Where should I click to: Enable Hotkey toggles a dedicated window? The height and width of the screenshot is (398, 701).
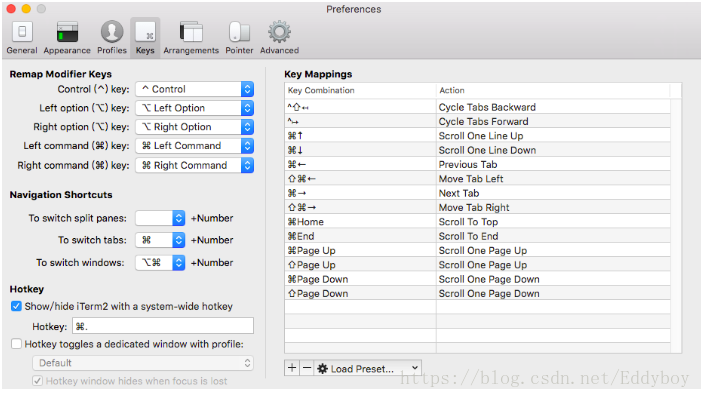16,344
